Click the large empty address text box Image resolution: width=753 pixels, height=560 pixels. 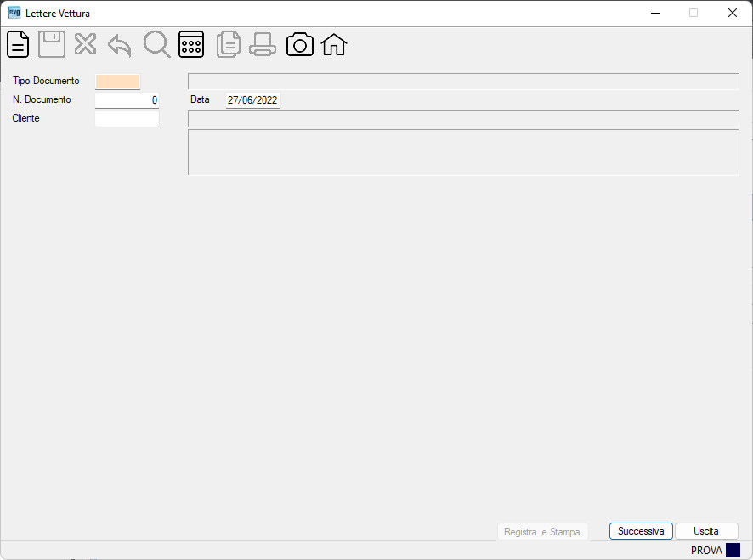tap(463, 152)
